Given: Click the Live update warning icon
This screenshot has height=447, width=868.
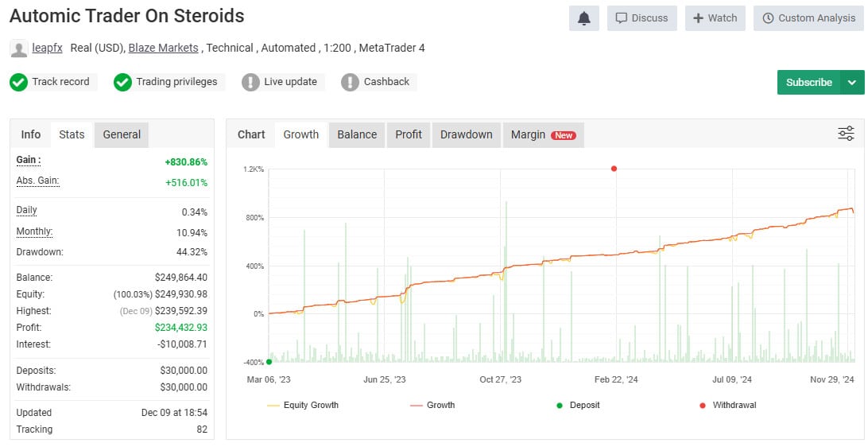Looking at the screenshot, I should coord(250,83).
